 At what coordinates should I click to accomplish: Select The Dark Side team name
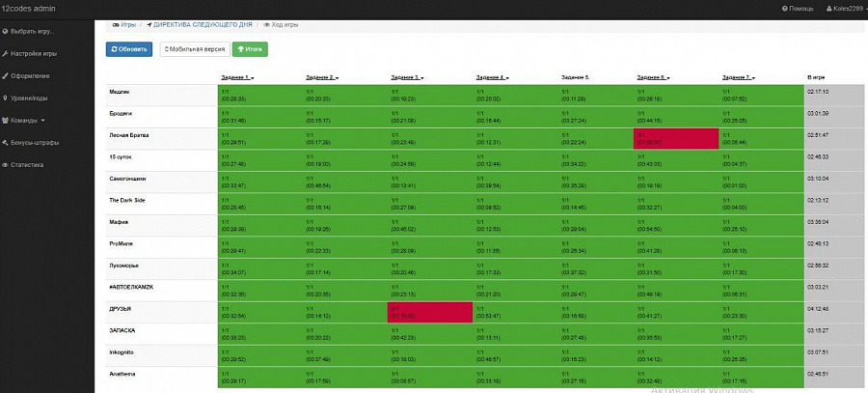point(127,200)
